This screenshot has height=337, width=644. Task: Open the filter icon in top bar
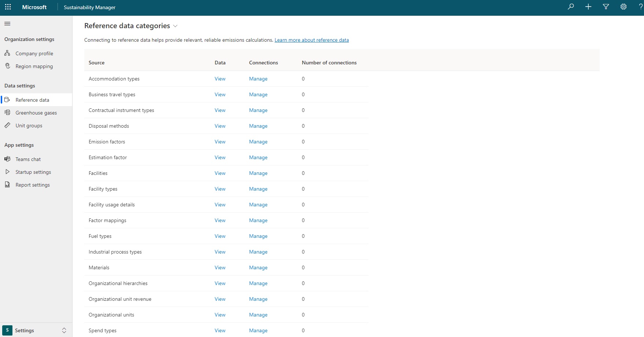[x=606, y=7]
